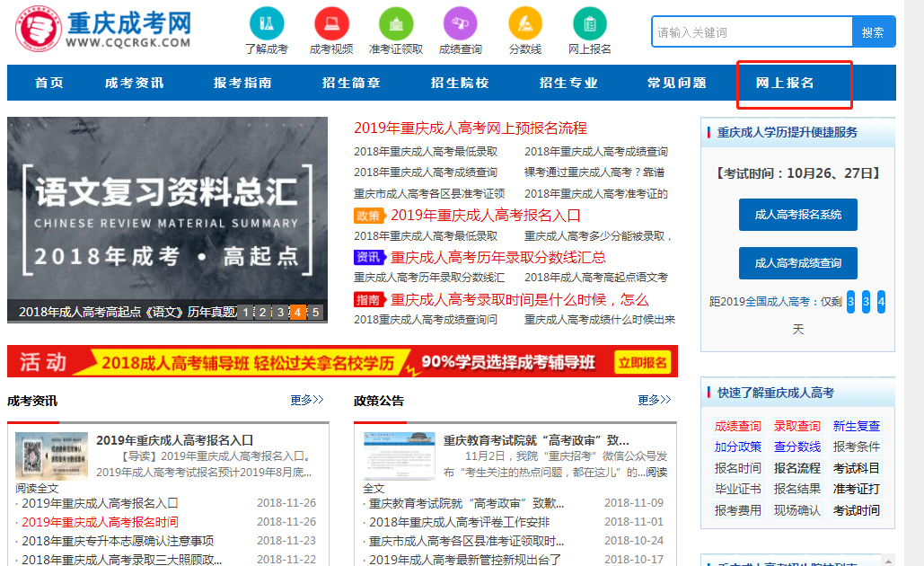
Task: Open 招生专业 navigation menu item
Action: coord(568,83)
